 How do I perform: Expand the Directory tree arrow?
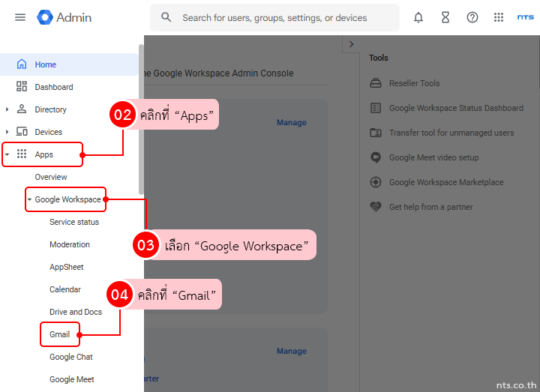(7, 109)
